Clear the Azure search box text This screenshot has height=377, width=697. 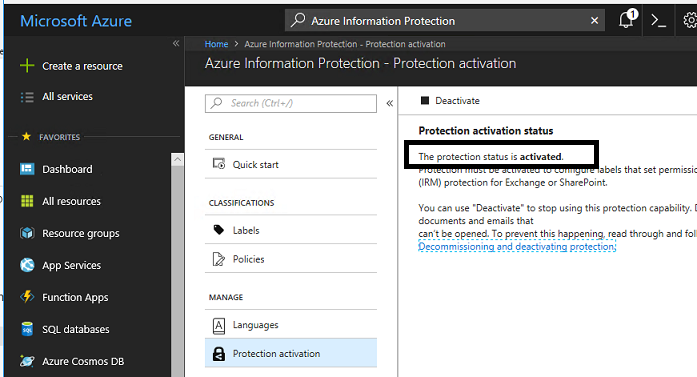tap(594, 20)
